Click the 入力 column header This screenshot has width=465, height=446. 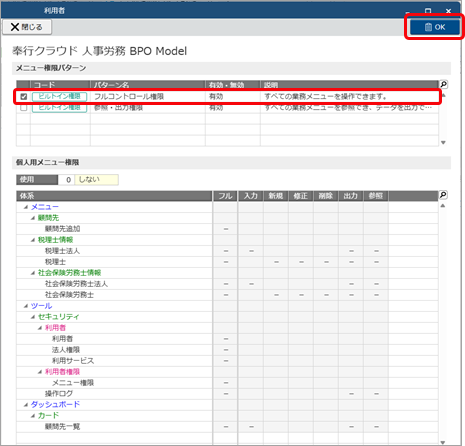tap(251, 196)
